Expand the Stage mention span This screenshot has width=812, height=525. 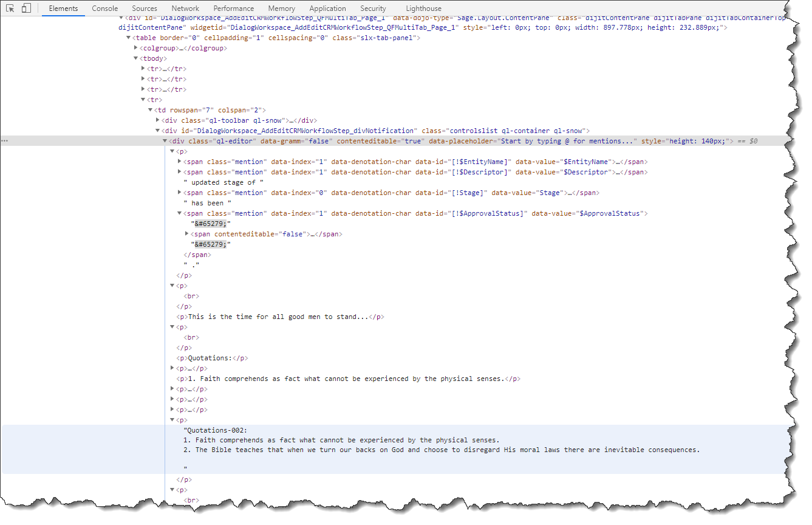coord(180,193)
